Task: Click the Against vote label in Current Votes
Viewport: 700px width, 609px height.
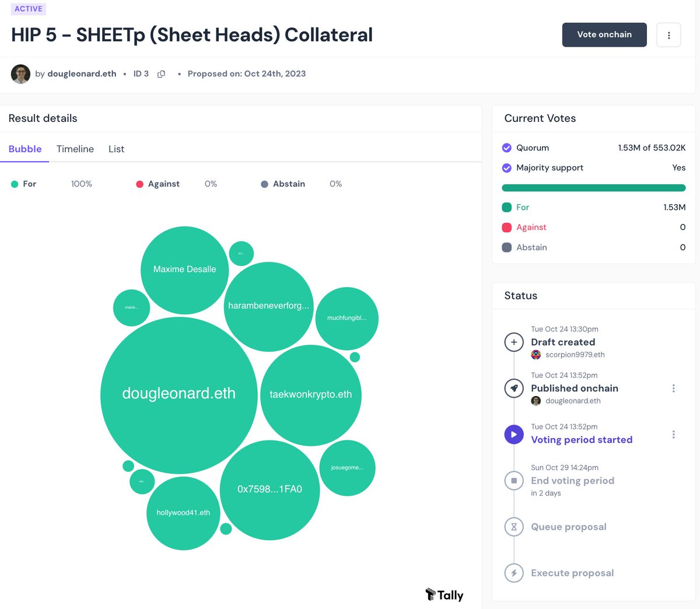Action: point(531,228)
